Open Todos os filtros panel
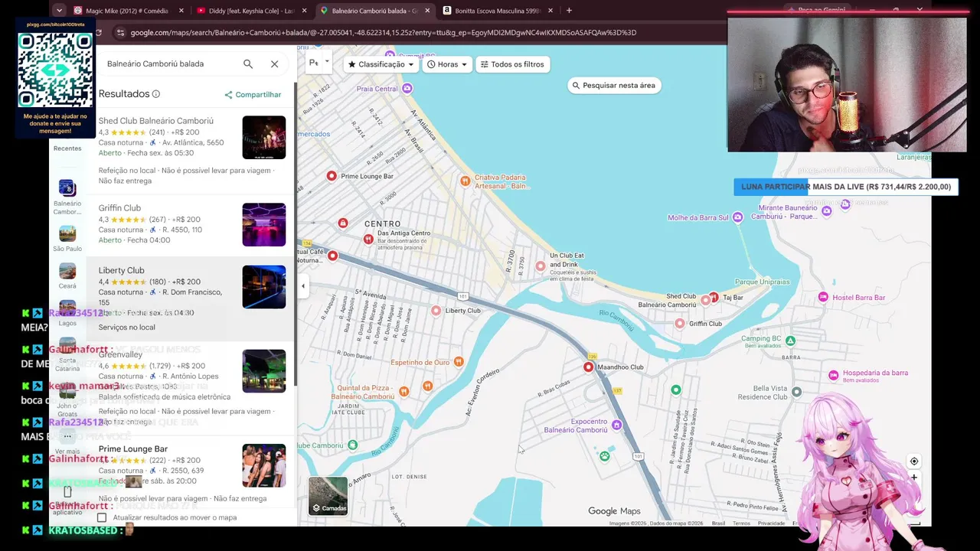The height and width of the screenshot is (551, 980). coord(511,64)
